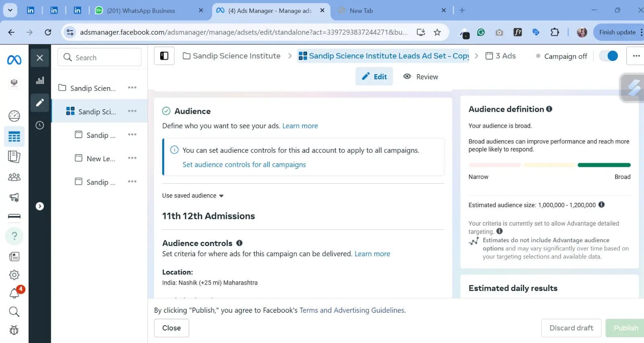The image size is (644, 343).
Task: Click the Meta logo icon
Action: coord(14,60)
